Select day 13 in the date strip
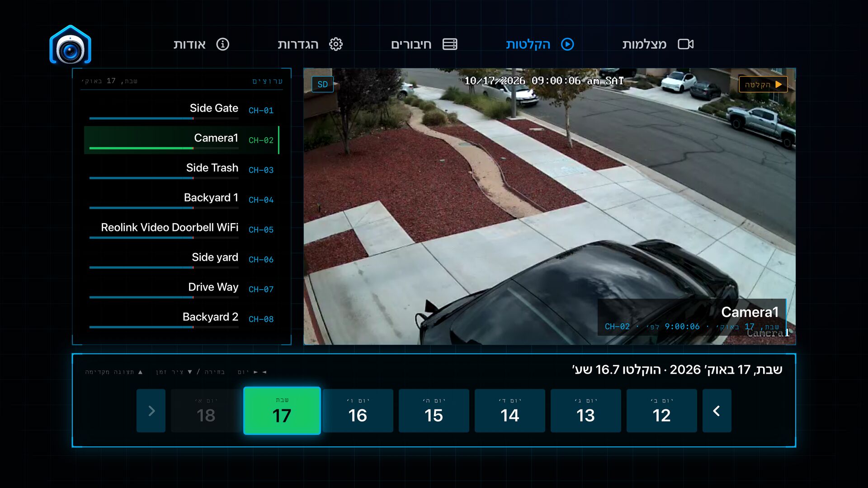The width and height of the screenshot is (868, 488). pyautogui.click(x=585, y=411)
